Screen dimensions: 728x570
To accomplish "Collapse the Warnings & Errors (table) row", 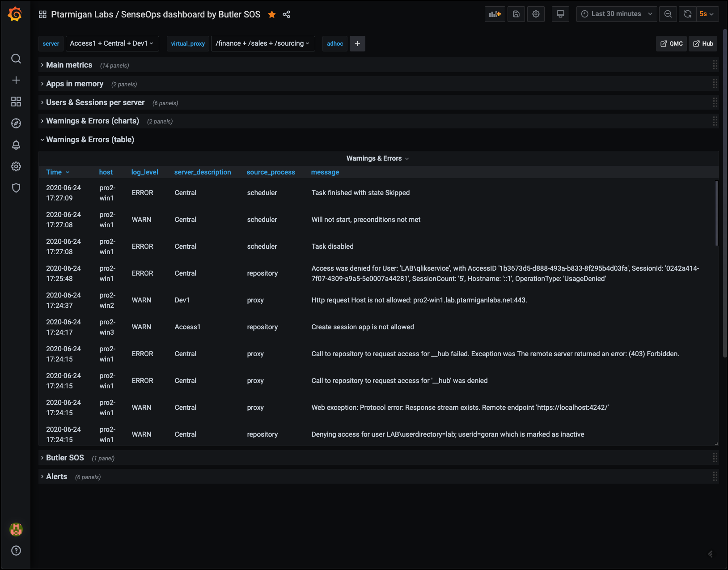I will [x=90, y=140].
